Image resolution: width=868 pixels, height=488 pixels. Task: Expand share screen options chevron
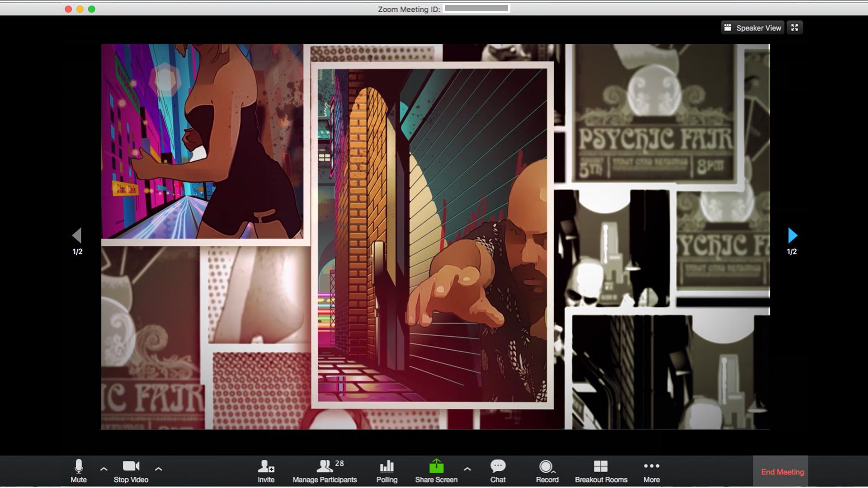(x=467, y=469)
